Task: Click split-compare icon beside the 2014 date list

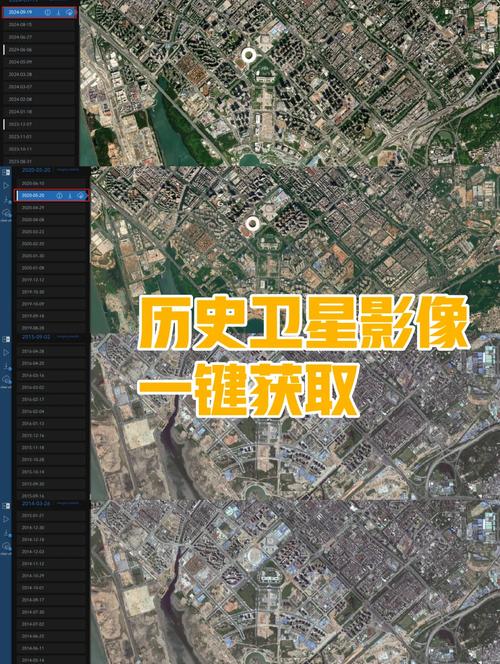Action: [6, 506]
